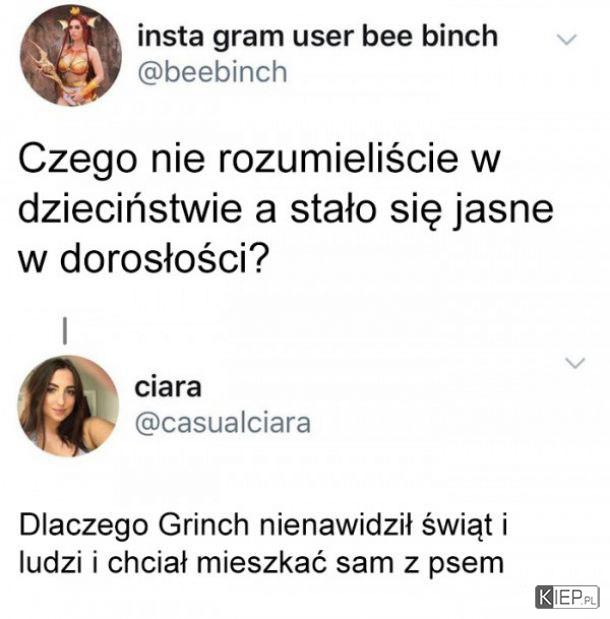Visit the @casualciara handle link

pos(223,423)
